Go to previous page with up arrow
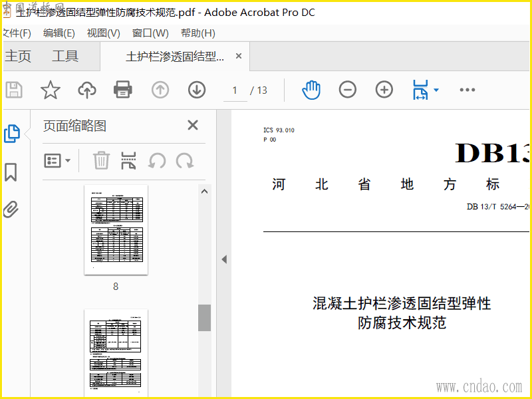This screenshot has height=399, width=532. (160, 90)
